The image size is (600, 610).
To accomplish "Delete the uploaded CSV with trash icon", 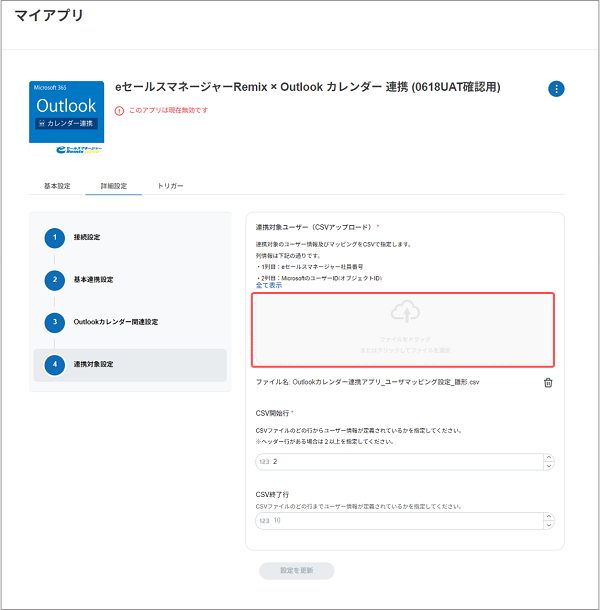I will (548, 382).
